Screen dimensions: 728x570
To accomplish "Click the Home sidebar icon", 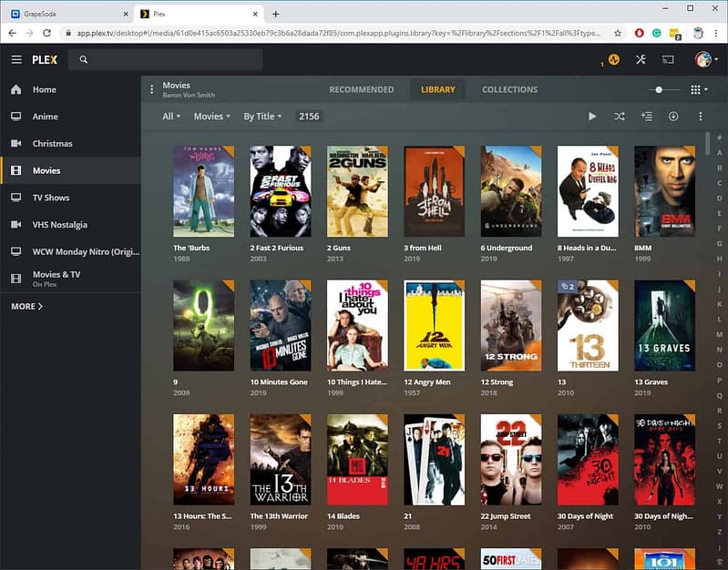I will coord(16,89).
